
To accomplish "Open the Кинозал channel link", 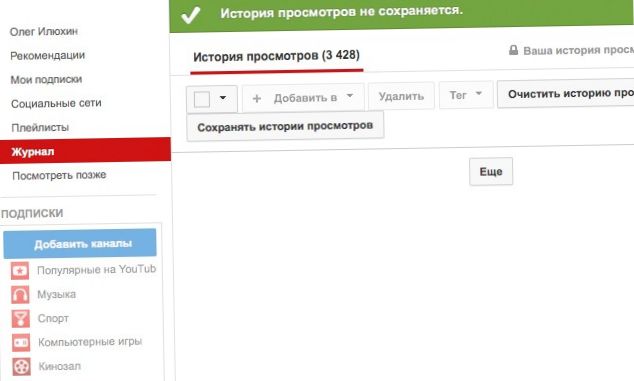I will tap(59, 366).
